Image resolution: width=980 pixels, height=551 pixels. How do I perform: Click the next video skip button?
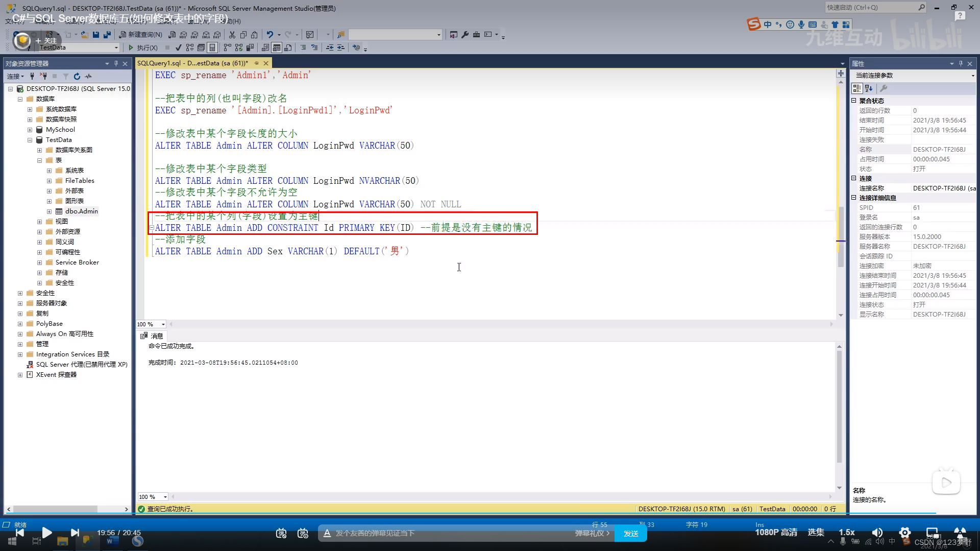point(75,533)
